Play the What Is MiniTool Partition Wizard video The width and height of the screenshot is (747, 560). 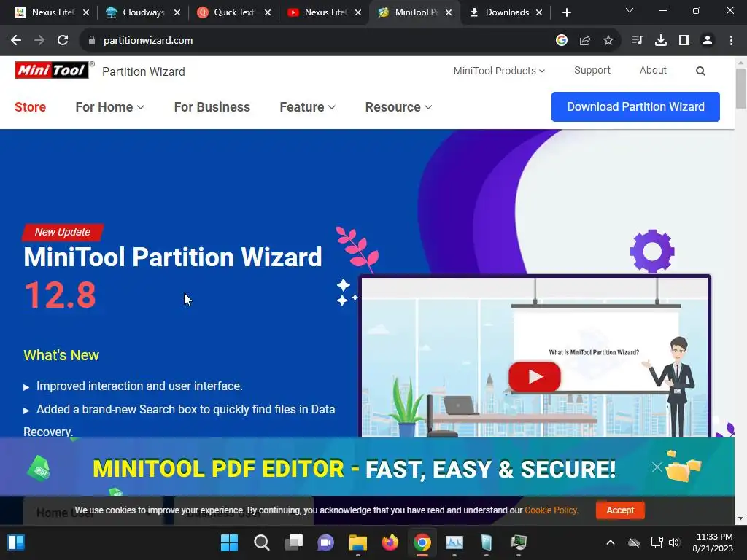click(x=534, y=377)
